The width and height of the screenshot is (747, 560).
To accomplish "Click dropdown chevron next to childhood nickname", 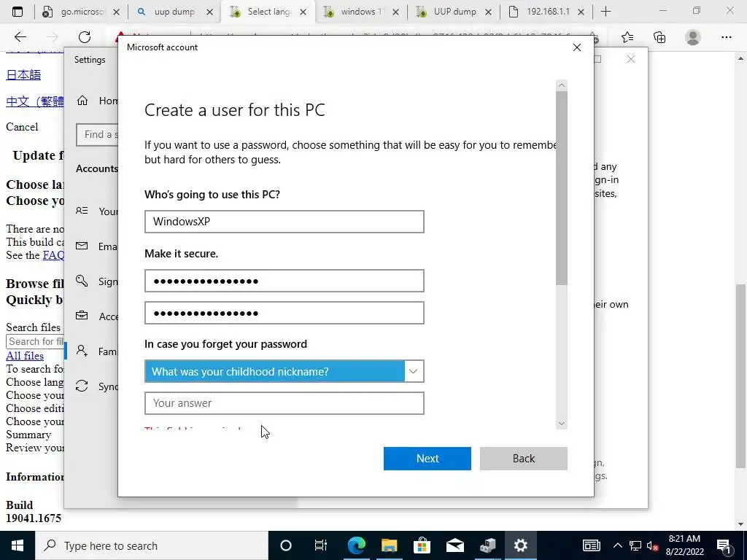I will [x=414, y=371].
